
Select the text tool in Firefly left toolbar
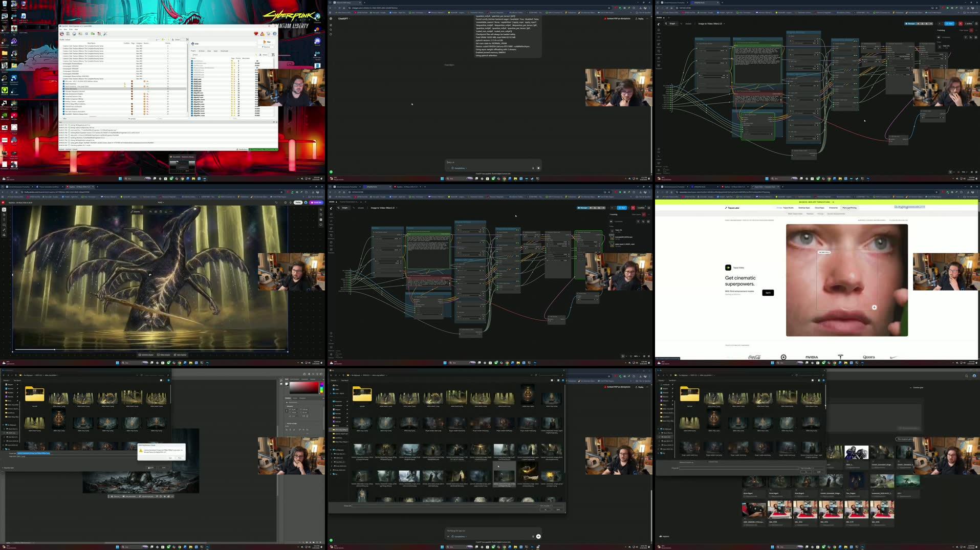[x=4, y=220]
